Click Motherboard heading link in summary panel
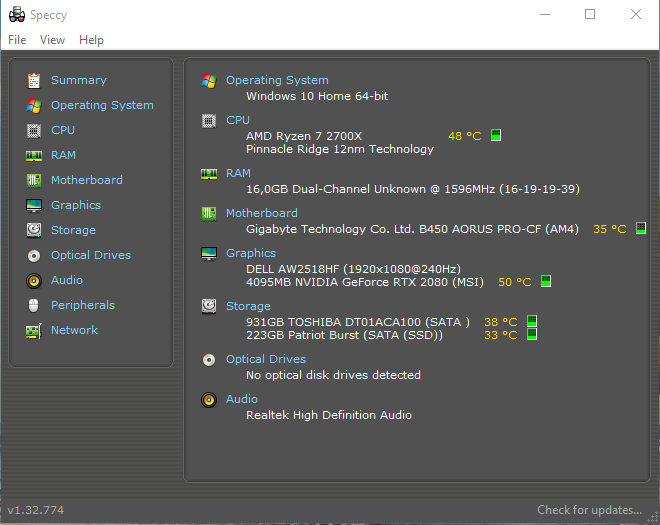The width and height of the screenshot is (660, 525). pos(262,213)
